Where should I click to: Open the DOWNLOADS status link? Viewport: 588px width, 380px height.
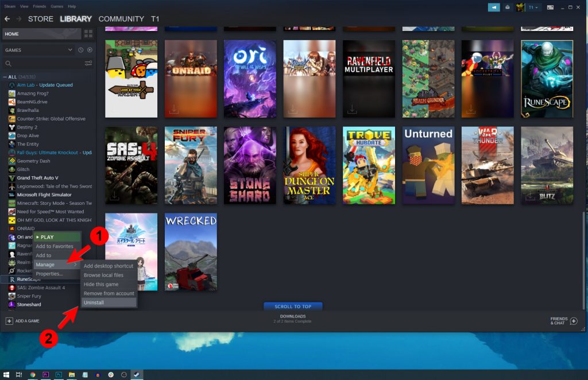(292, 319)
